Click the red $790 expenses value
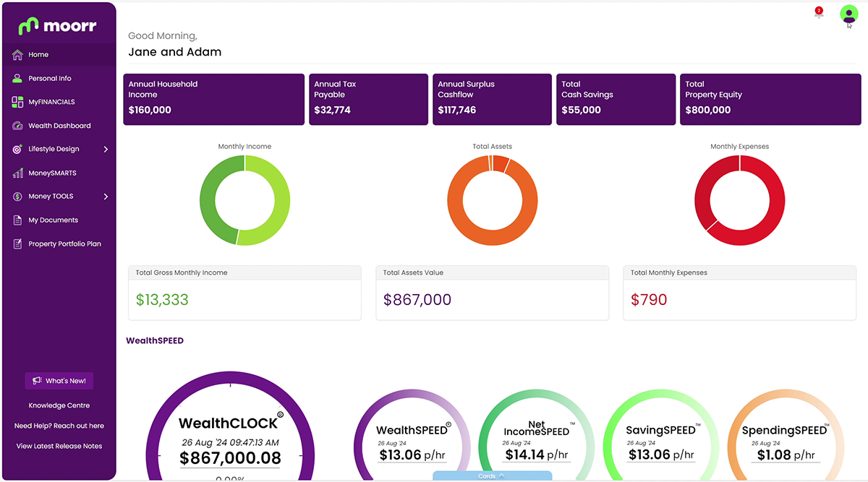This screenshot has height=482, width=868. (649, 300)
